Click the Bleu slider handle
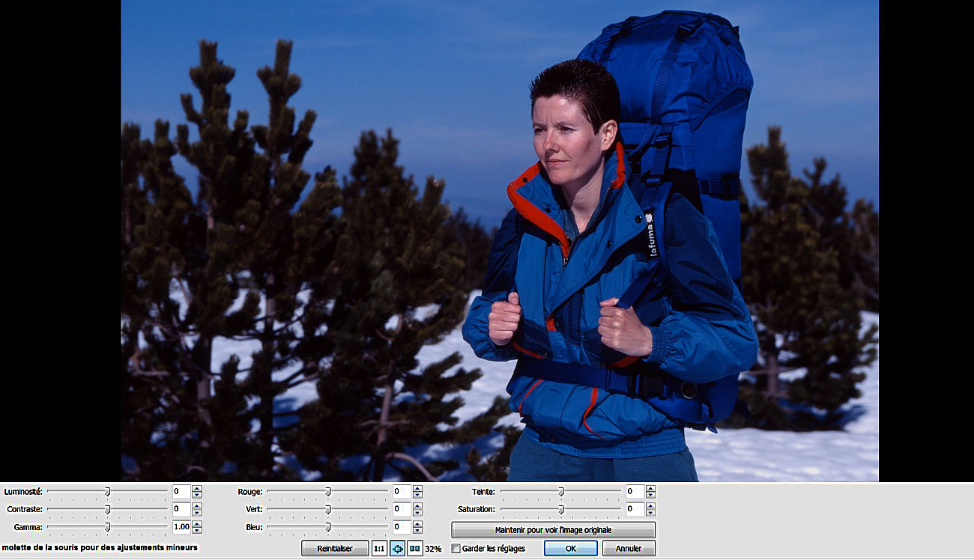 (x=328, y=527)
